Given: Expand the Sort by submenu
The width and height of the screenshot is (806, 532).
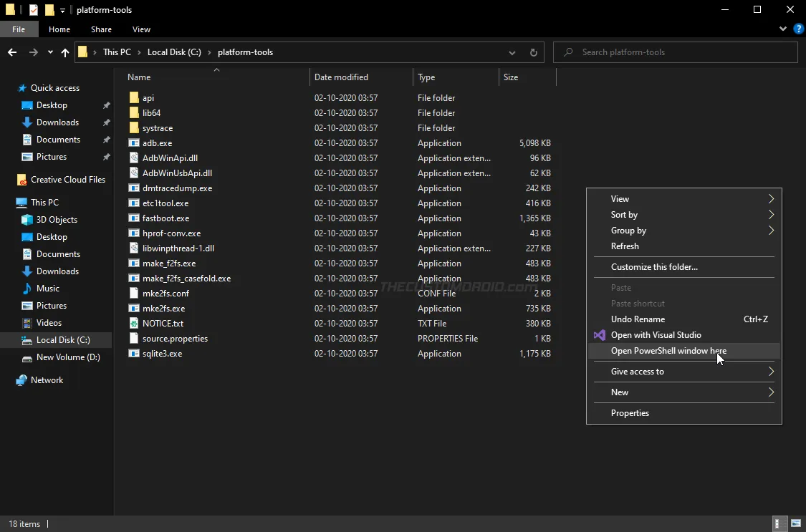Looking at the screenshot, I should (x=625, y=214).
